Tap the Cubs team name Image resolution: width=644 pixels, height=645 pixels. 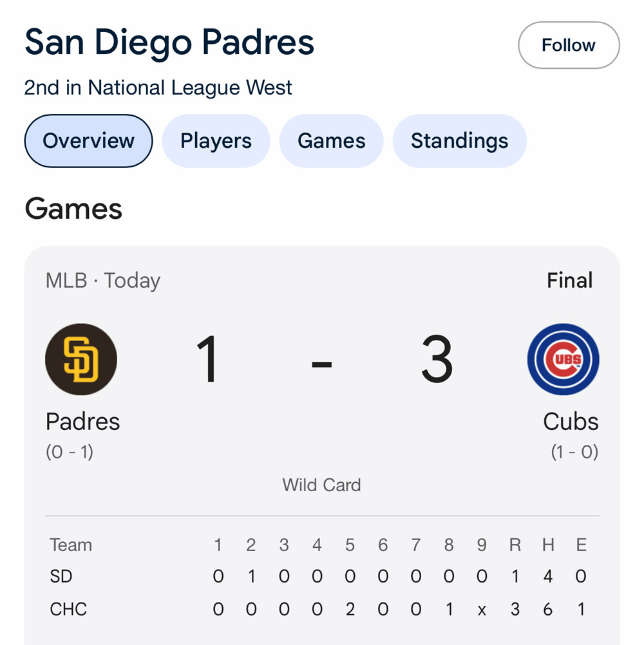571,422
